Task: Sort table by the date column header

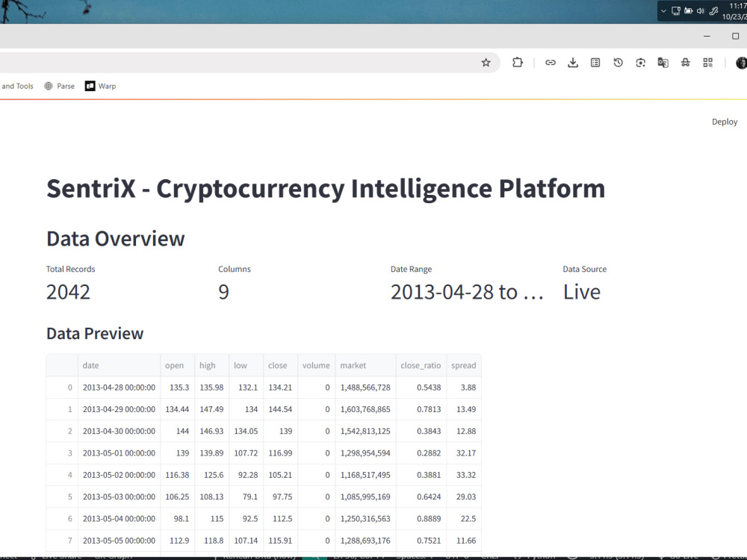Action: point(119,365)
